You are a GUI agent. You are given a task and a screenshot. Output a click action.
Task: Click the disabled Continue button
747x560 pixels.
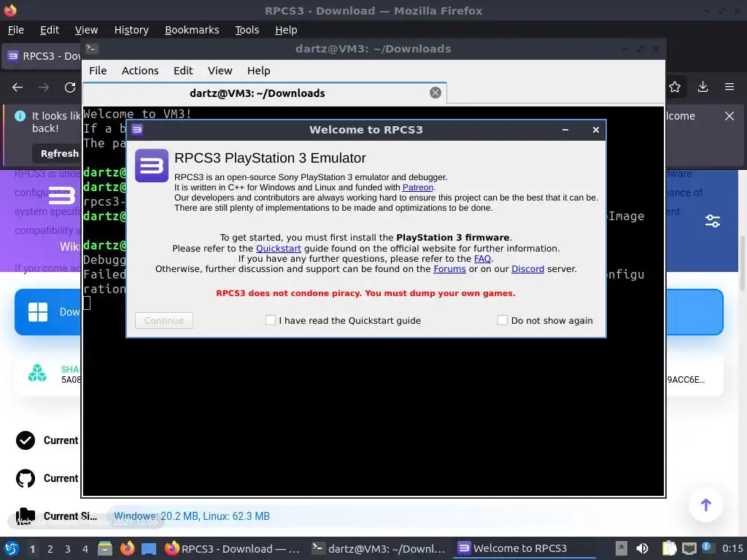pos(164,321)
